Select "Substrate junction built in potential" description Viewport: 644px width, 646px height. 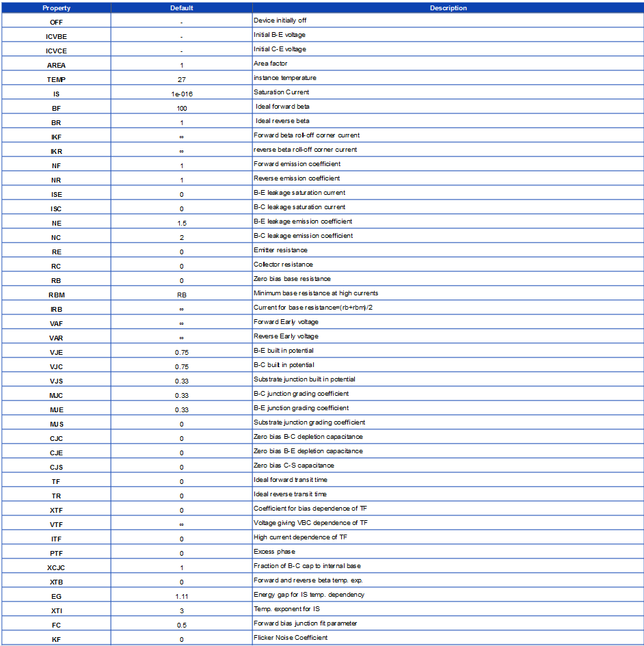pyautogui.click(x=304, y=379)
